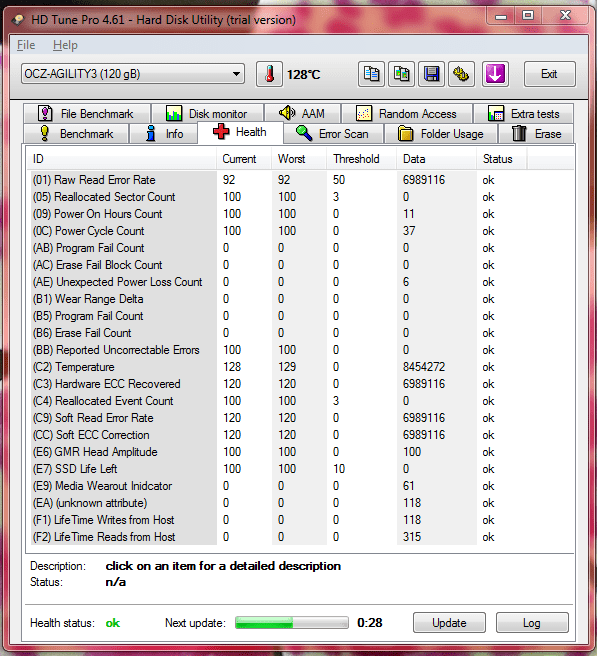Click the Status column header

tap(502, 159)
